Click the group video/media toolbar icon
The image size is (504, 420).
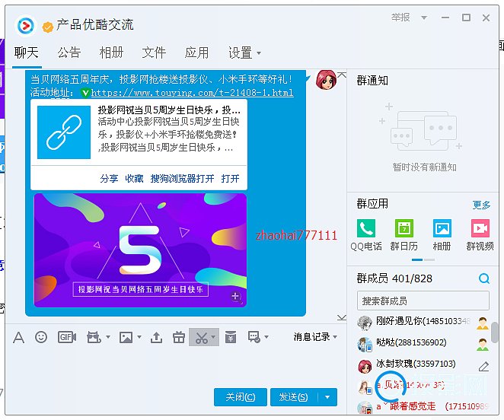(94, 337)
